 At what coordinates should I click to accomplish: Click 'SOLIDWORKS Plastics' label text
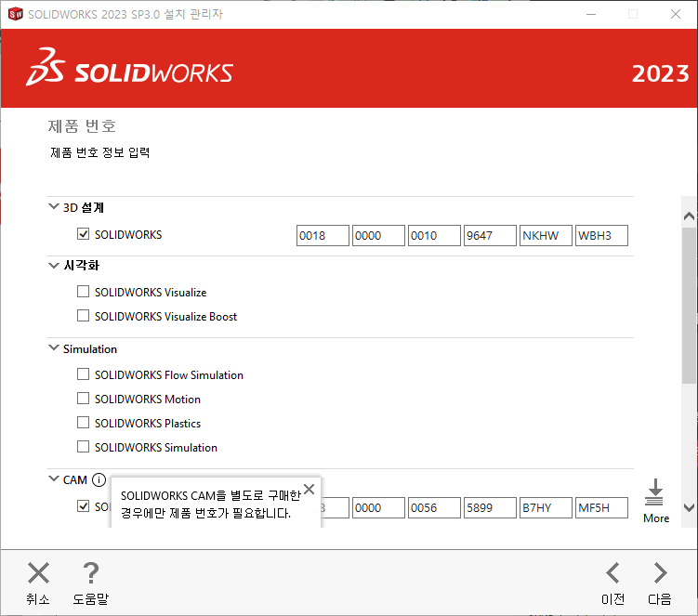point(148,424)
